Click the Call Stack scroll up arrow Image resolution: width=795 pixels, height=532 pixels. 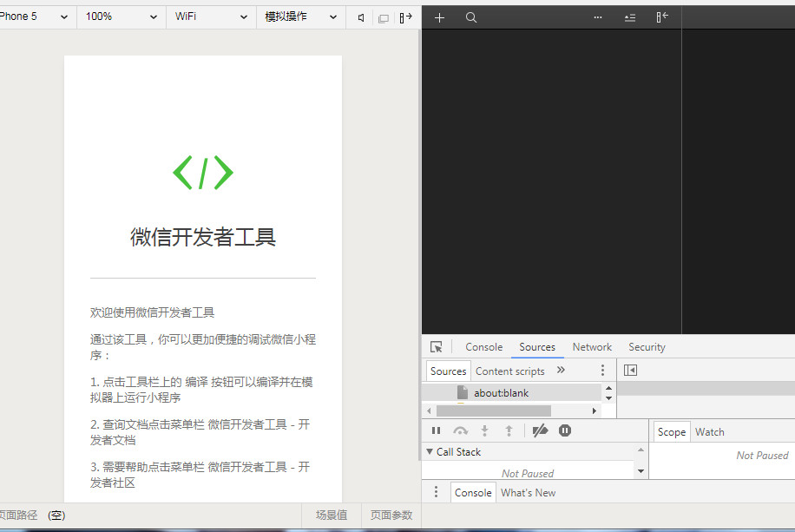(641, 450)
